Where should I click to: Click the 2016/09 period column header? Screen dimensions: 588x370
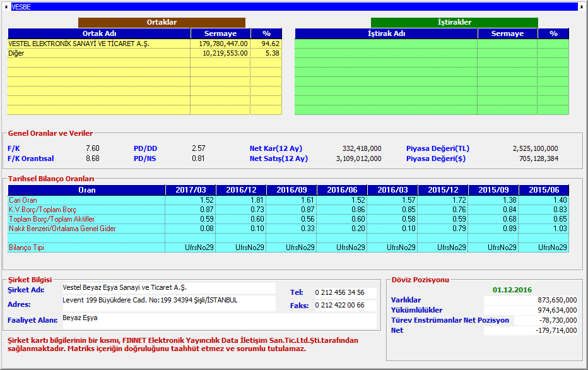291,190
